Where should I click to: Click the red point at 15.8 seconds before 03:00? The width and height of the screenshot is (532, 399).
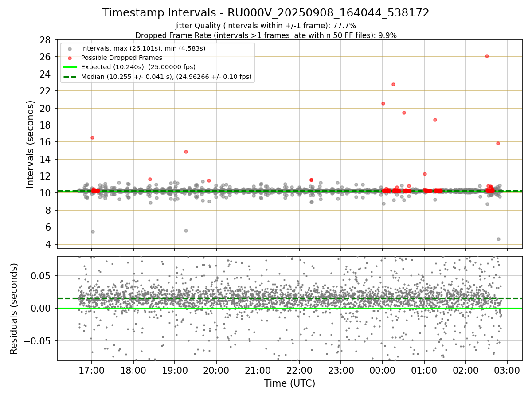tap(498, 143)
